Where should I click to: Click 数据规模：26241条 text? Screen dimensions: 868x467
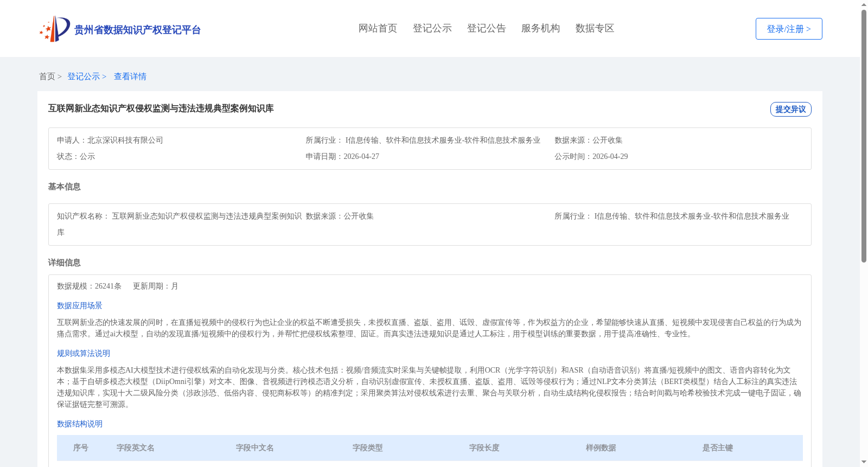(89, 286)
